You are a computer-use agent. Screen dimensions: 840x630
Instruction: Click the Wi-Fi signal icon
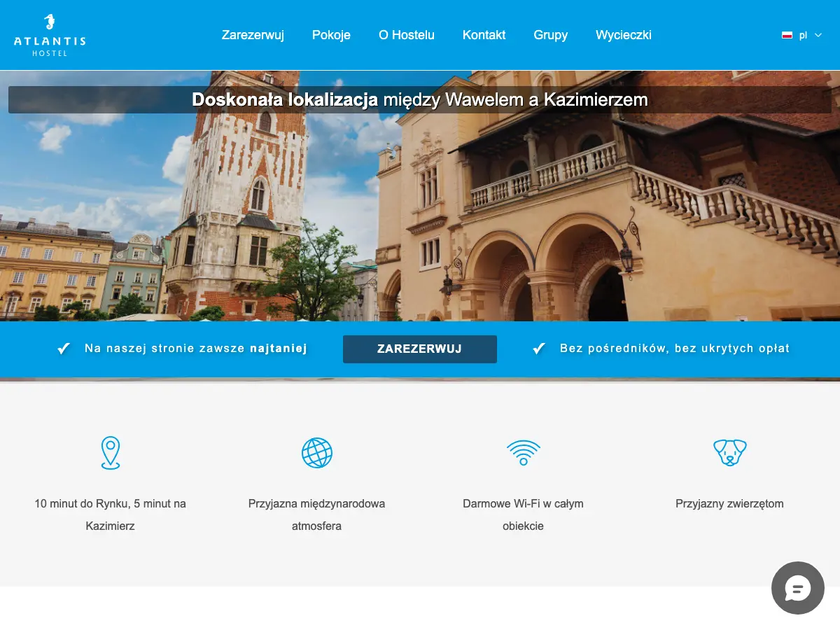pos(523,453)
